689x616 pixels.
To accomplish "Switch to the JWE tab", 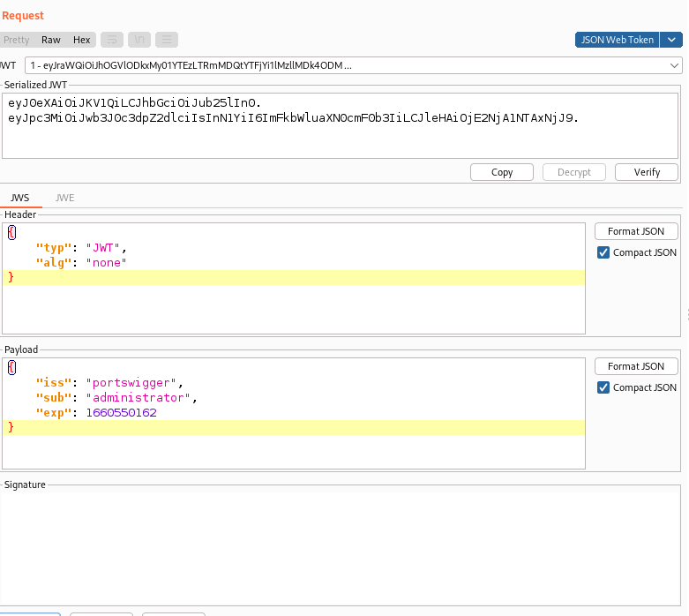I will click(x=65, y=198).
